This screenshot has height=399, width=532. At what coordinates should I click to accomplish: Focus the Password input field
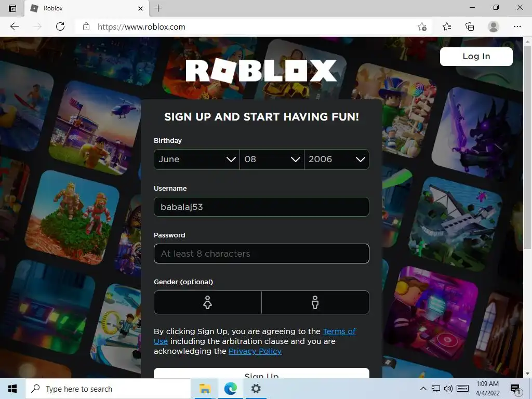(x=261, y=254)
